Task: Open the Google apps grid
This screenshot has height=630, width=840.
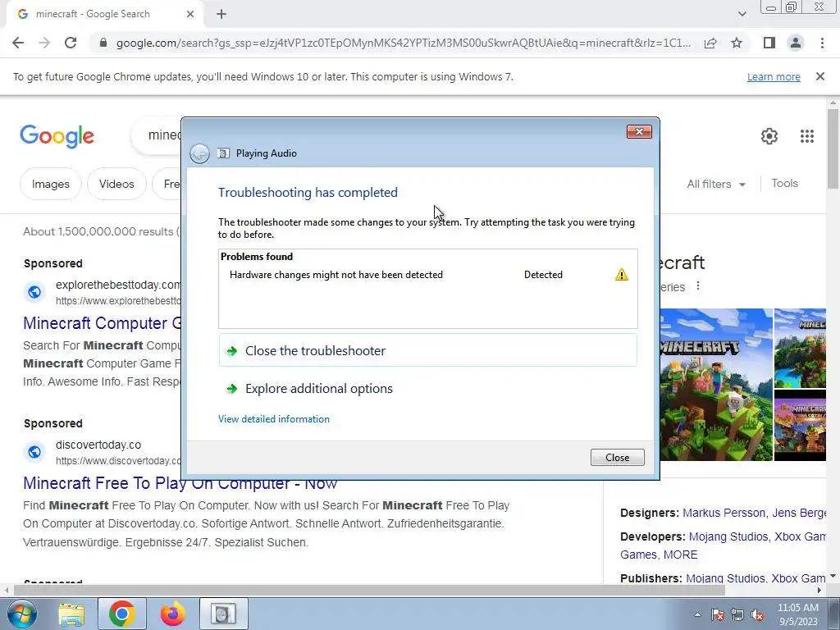Action: click(807, 136)
